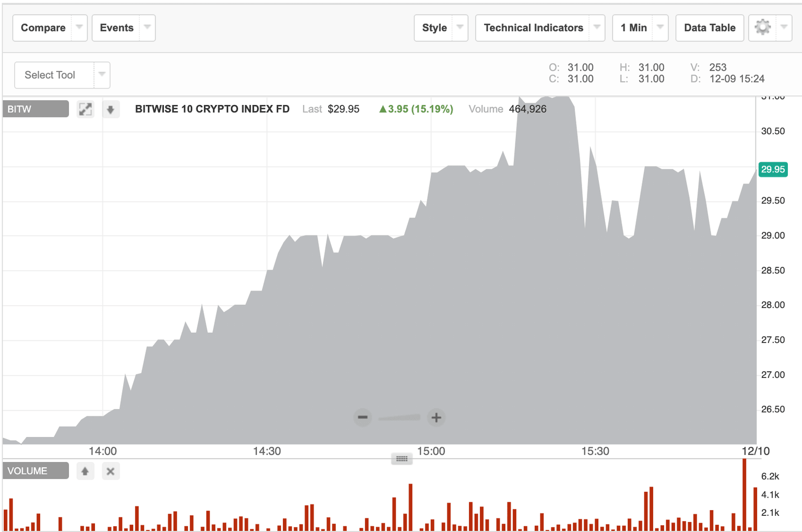Move the Volume panel up using arrow icon

tap(85, 471)
